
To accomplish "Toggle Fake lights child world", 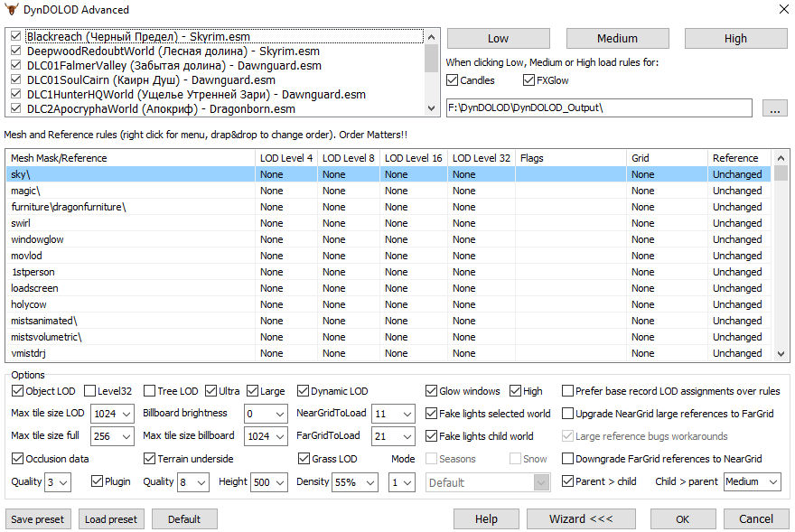I will pos(432,435).
